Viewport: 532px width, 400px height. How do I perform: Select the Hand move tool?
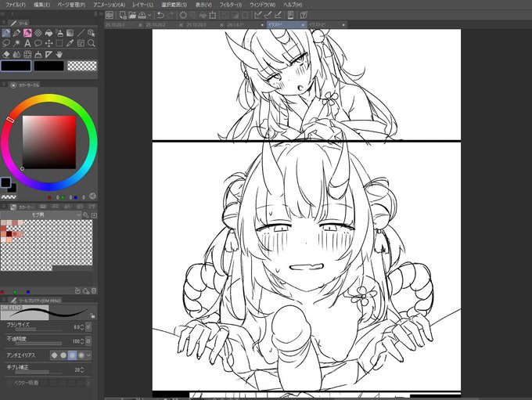(59, 54)
